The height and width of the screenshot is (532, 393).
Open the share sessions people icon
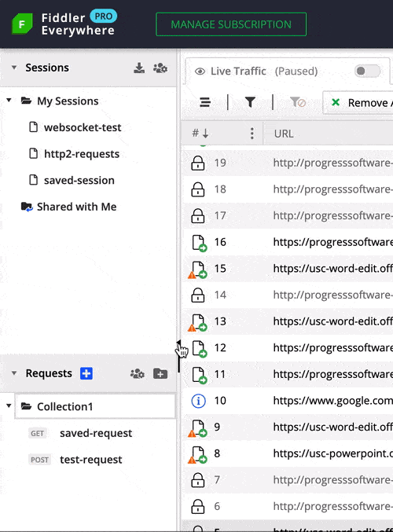[160, 68]
